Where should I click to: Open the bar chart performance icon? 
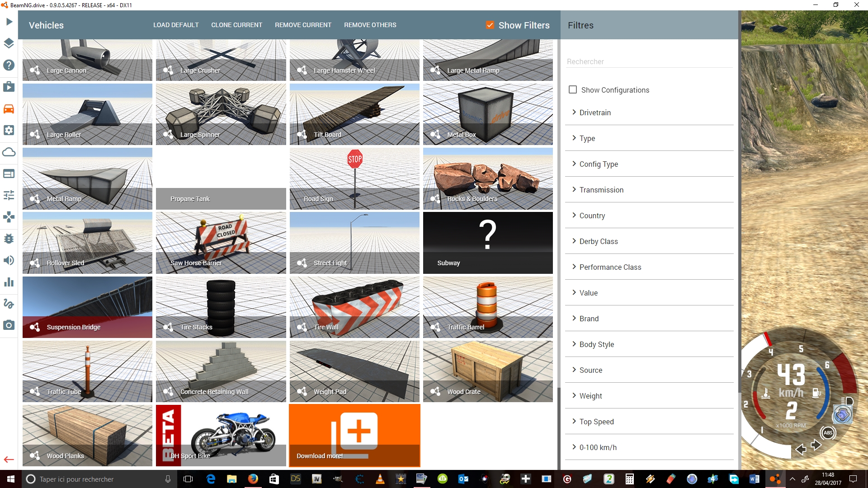(9, 282)
